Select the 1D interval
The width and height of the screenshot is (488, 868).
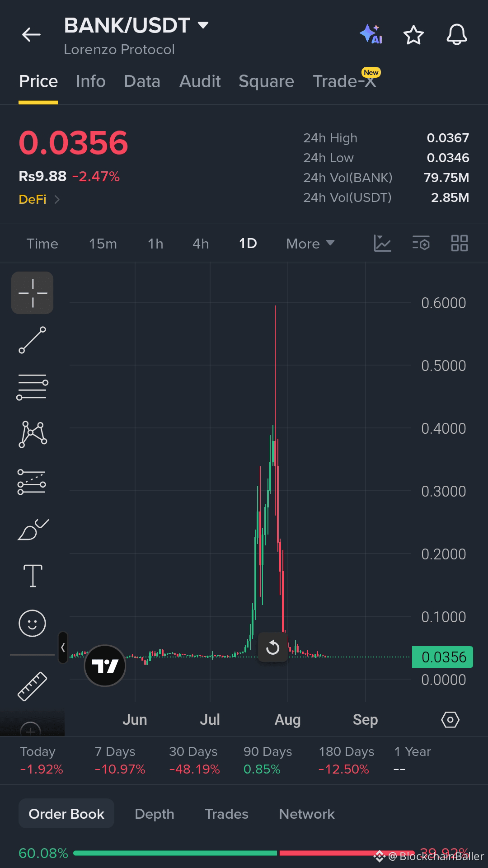(x=248, y=244)
